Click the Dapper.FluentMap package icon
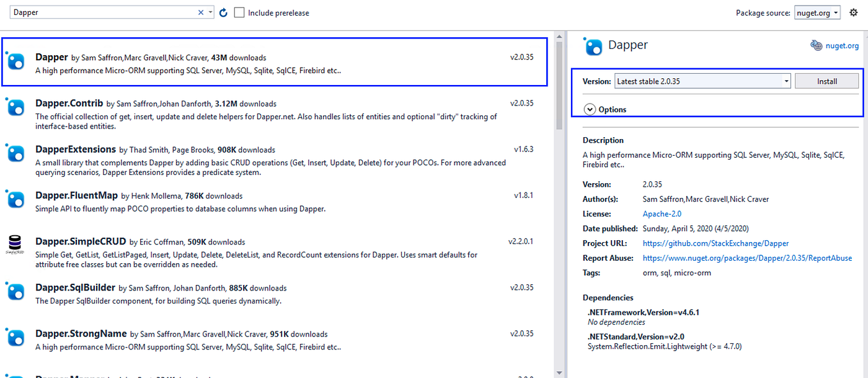 click(15, 199)
